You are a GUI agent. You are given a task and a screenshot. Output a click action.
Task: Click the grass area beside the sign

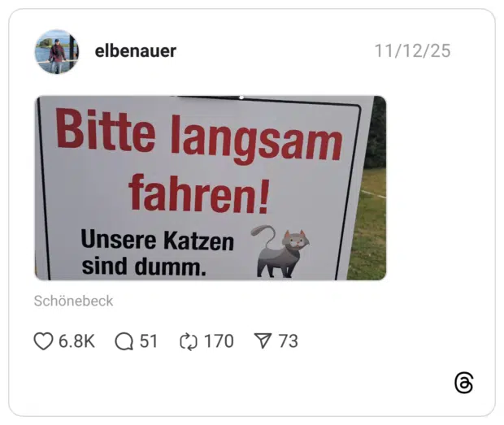click(x=370, y=225)
